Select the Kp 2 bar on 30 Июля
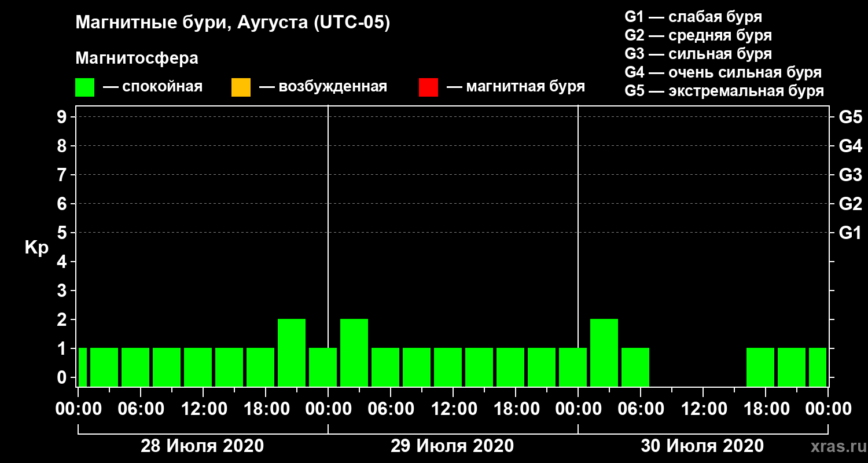868x463 pixels. point(604,352)
